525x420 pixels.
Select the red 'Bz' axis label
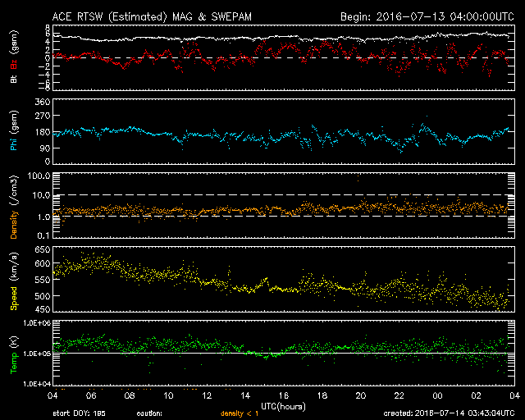tap(14, 64)
